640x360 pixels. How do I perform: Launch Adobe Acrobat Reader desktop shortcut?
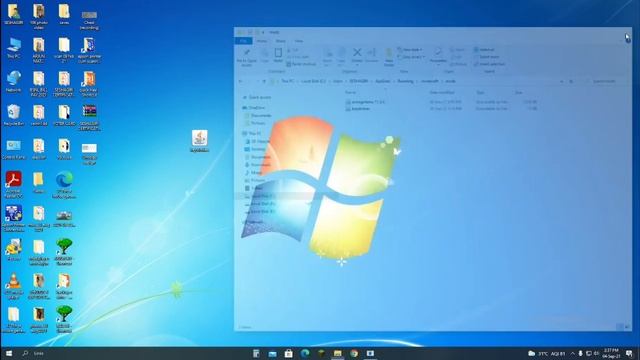click(x=13, y=184)
